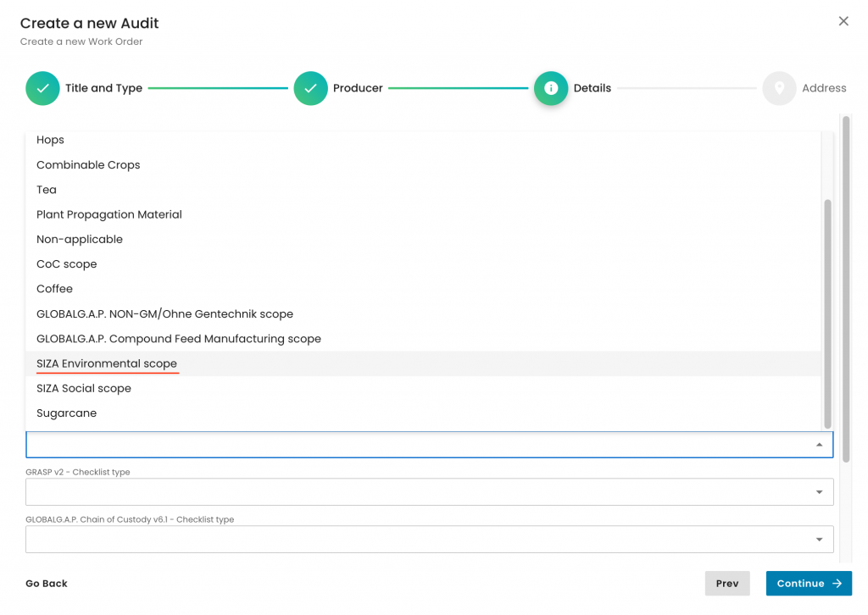Select SIZA Social scope option

coord(84,388)
